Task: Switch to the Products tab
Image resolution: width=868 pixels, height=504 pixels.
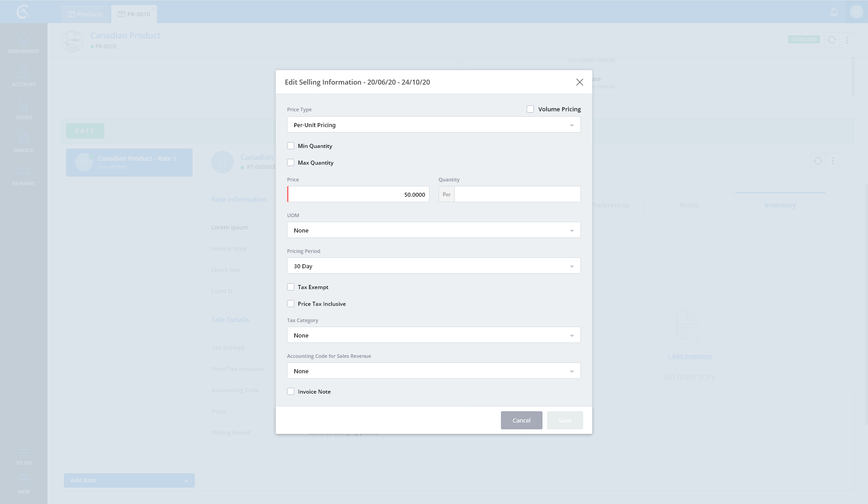Action: click(85, 14)
